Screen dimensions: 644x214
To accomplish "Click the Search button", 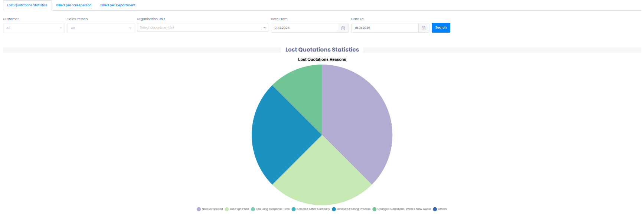I will (x=441, y=28).
